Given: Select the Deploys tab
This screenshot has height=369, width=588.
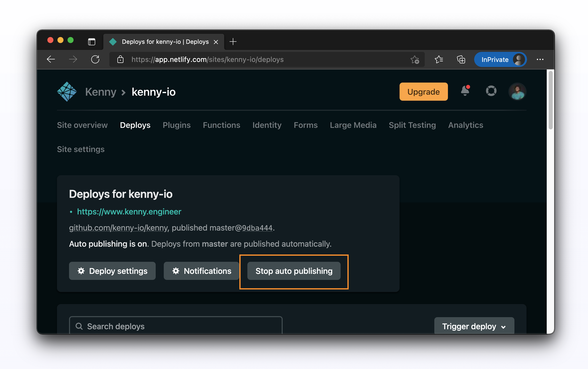Looking at the screenshot, I should coord(135,125).
